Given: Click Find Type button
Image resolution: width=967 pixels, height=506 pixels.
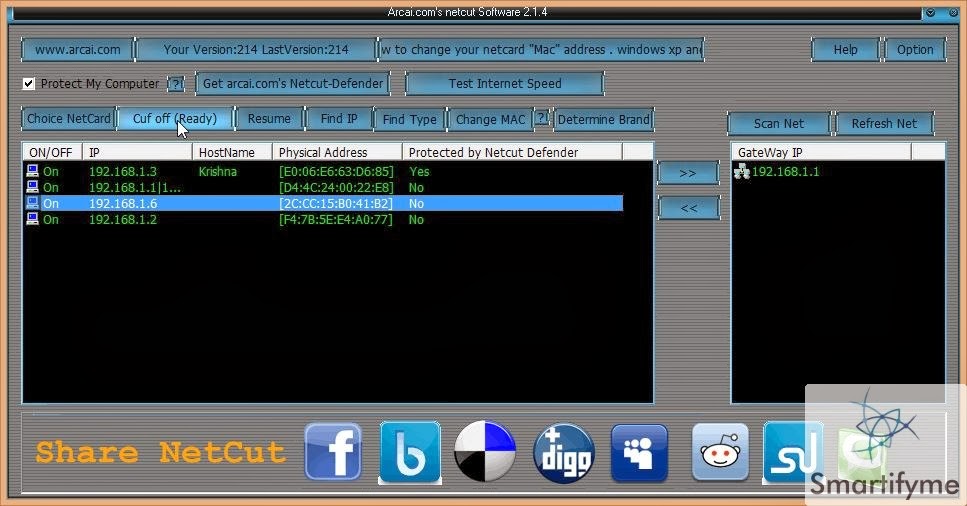Looking at the screenshot, I should point(409,119).
